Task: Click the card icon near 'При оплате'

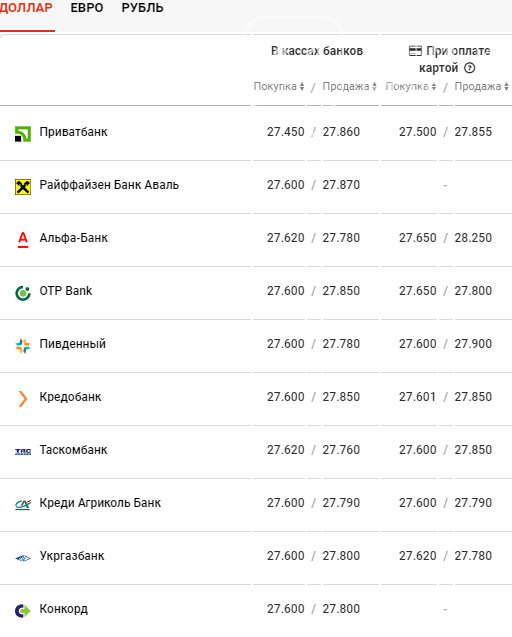Action: [x=415, y=51]
